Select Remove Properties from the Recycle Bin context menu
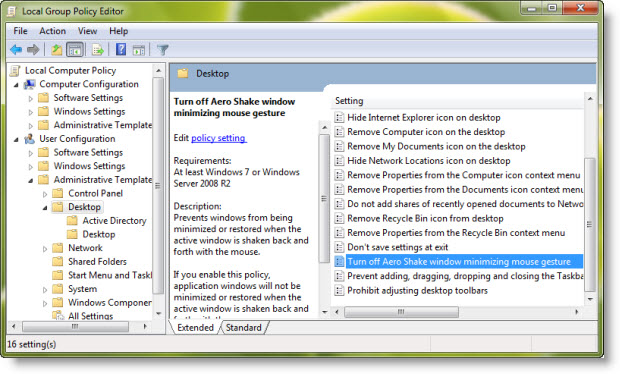 click(456, 233)
